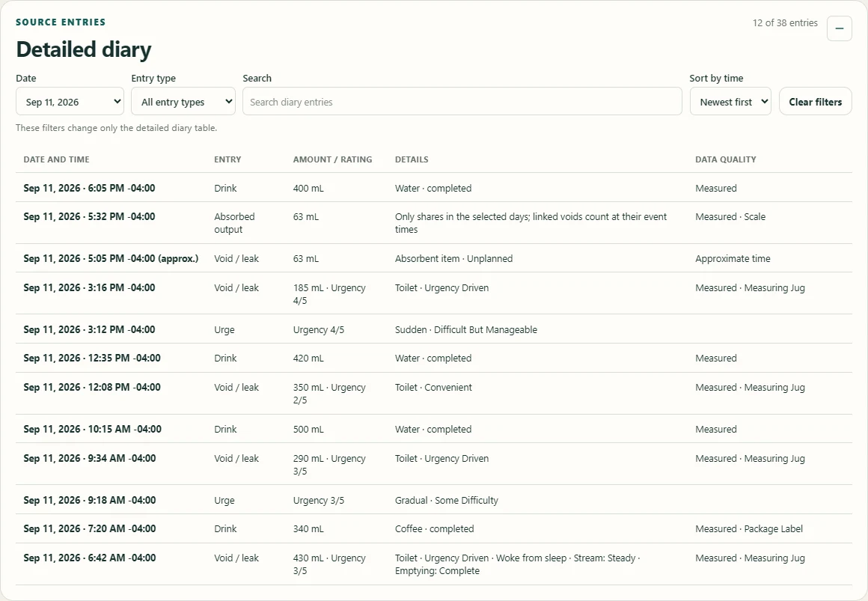
Task: Open the Date dropdown showing Sep 11, 2026
Action: [70, 101]
